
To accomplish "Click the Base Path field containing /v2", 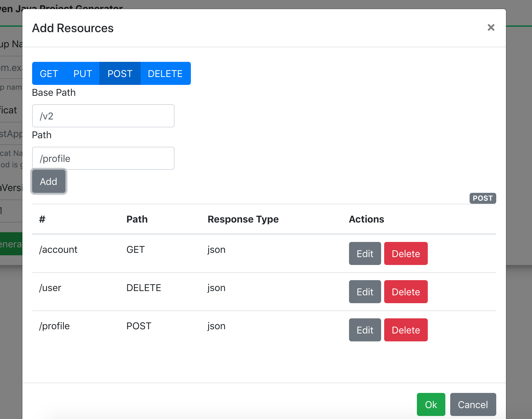I will 103,116.
